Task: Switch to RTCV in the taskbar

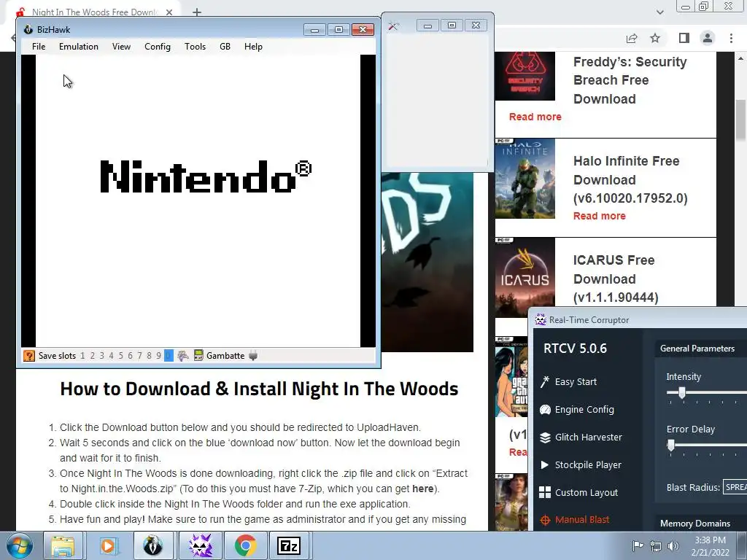Action: (x=200, y=545)
